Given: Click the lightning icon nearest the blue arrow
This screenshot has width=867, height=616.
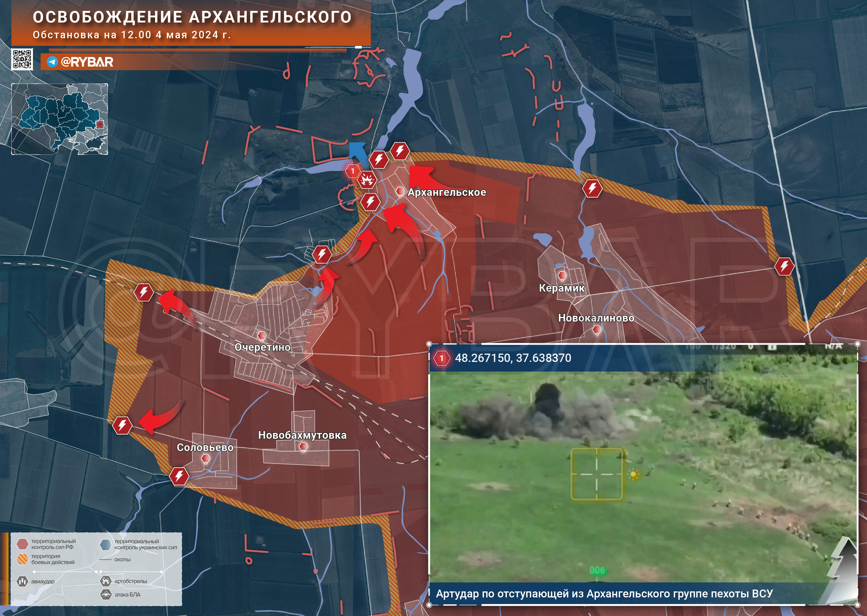Looking at the screenshot, I should click(378, 159).
